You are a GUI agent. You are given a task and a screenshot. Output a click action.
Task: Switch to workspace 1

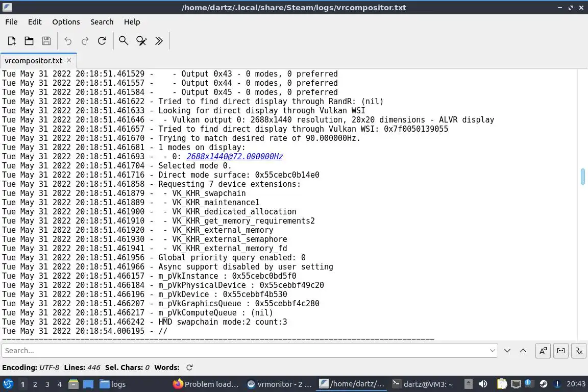tap(22, 384)
